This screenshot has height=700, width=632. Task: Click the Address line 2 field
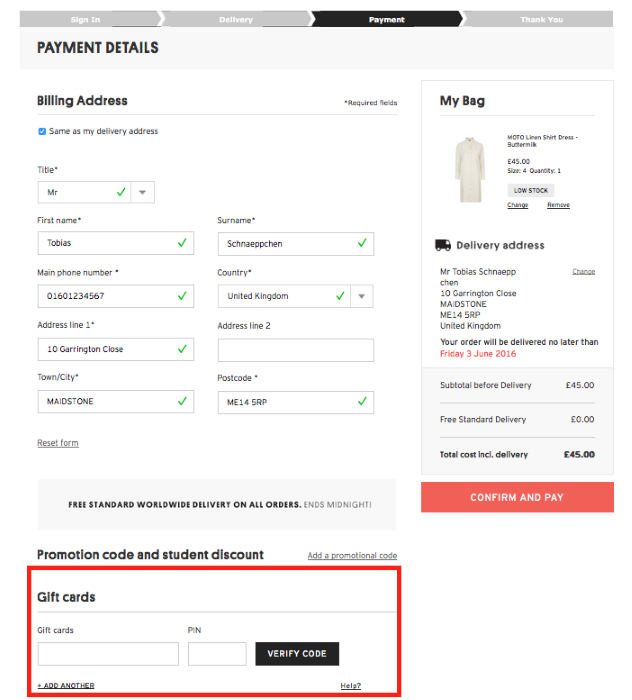tap(295, 350)
